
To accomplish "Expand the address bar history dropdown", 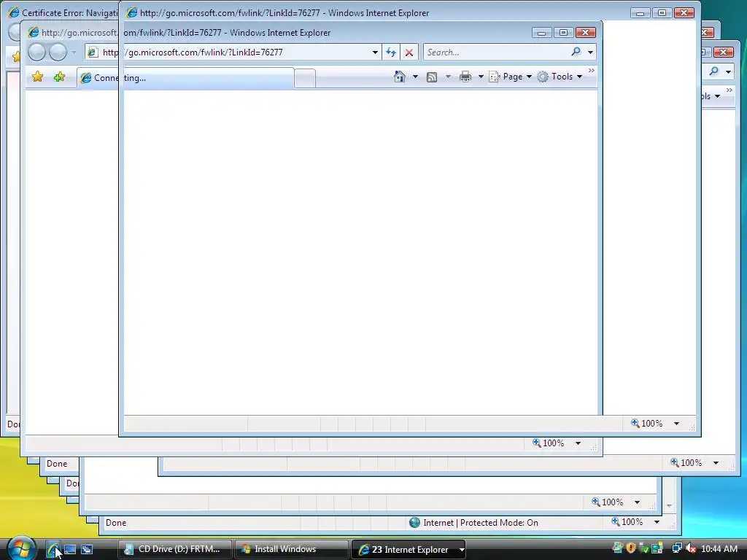I will [x=376, y=52].
